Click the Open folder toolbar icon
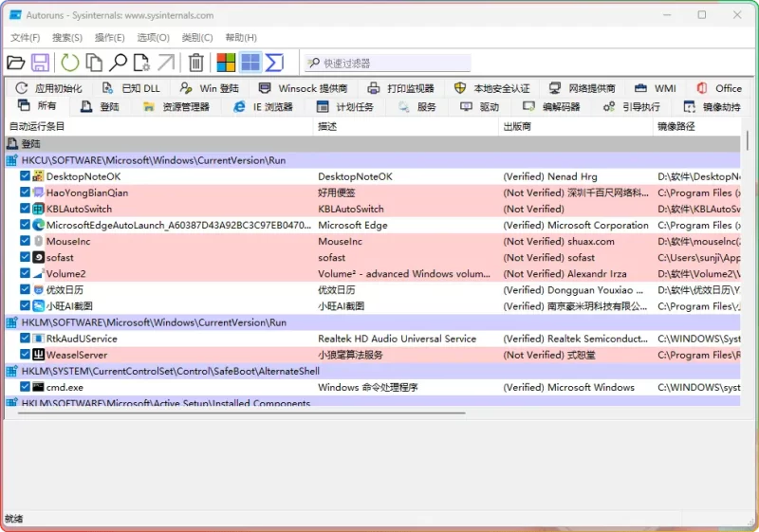Screen dimensions: 759x532 tap(16, 63)
